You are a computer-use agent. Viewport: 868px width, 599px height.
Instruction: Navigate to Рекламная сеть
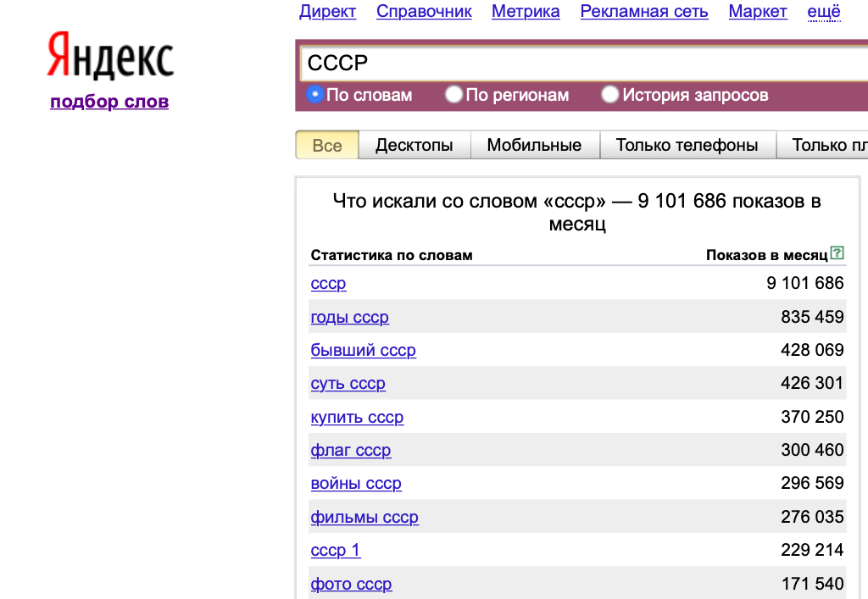click(x=644, y=12)
